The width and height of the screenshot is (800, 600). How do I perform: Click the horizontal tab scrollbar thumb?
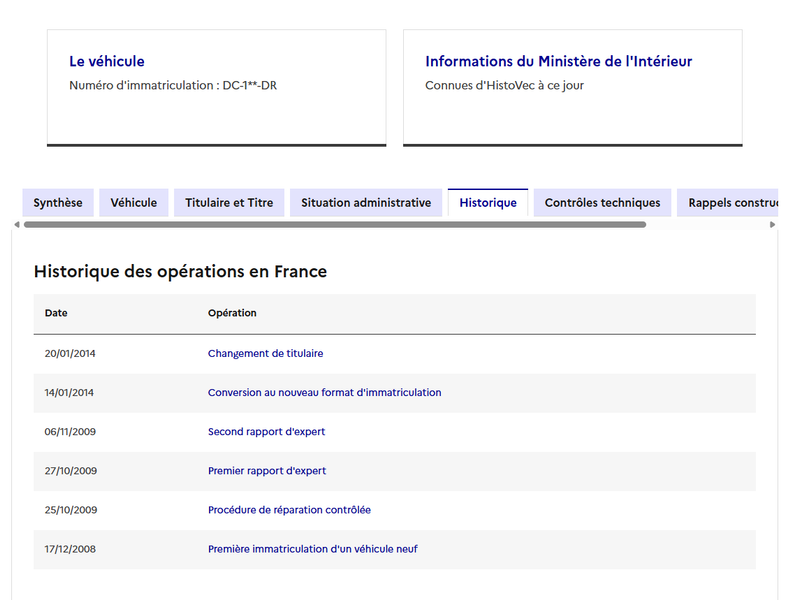point(335,224)
